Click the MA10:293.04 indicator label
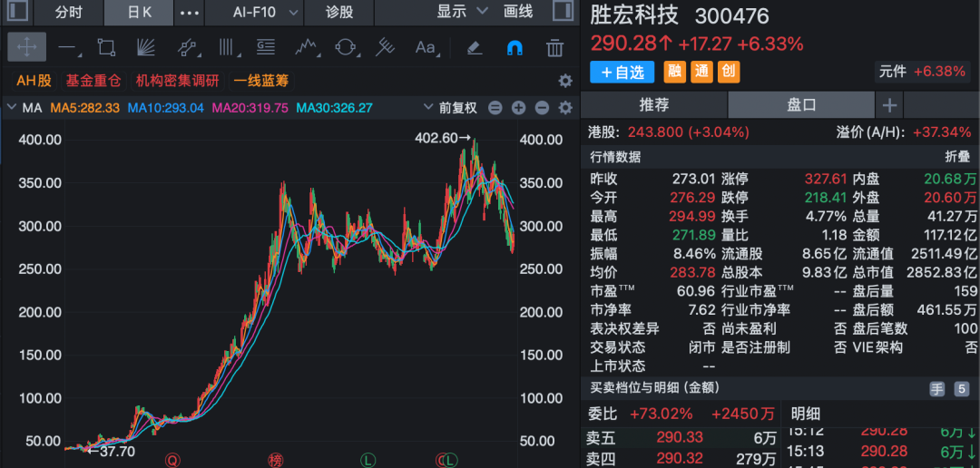Image resolution: width=980 pixels, height=468 pixels. coord(166,108)
